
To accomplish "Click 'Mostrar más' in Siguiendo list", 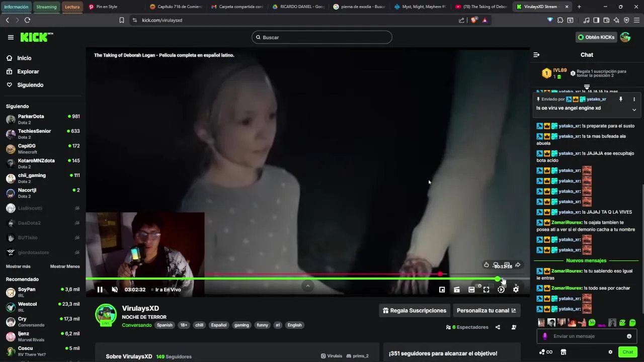I will [x=18, y=266].
